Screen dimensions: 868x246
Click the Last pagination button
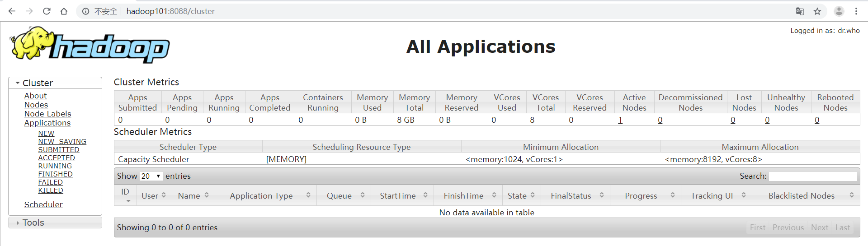(843, 227)
